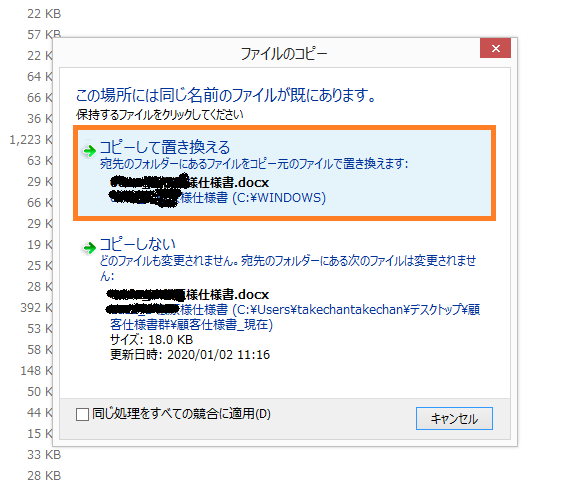Choose the コピーしない heading
Image resolution: width=567 pixels, height=492 pixels.
coord(138,244)
